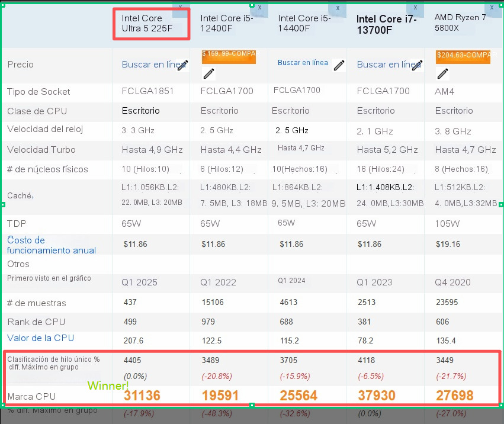Select the CPU Mark score 25564
The width and height of the screenshot is (504, 424).
click(x=298, y=396)
